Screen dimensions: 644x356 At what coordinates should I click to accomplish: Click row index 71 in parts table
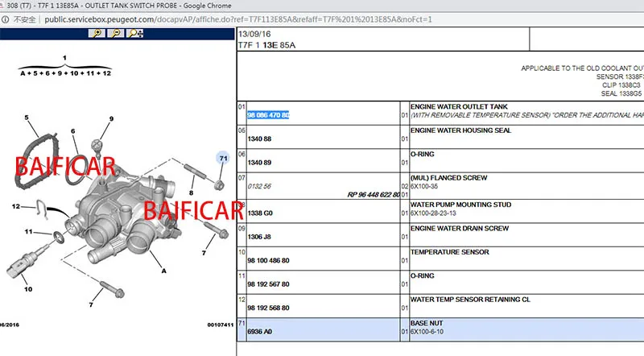pyautogui.click(x=242, y=323)
